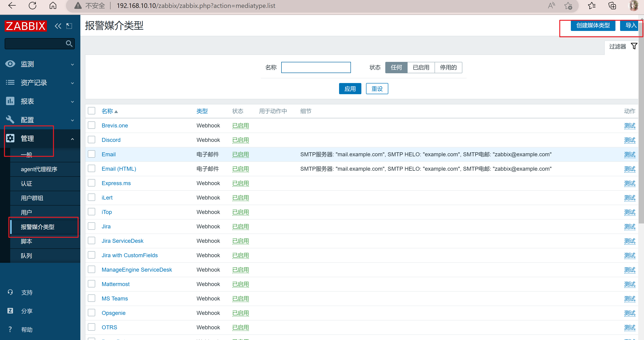The width and height of the screenshot is (644, 340).
Task: Click the ZABBIX logo
Action: click(26, 26)
